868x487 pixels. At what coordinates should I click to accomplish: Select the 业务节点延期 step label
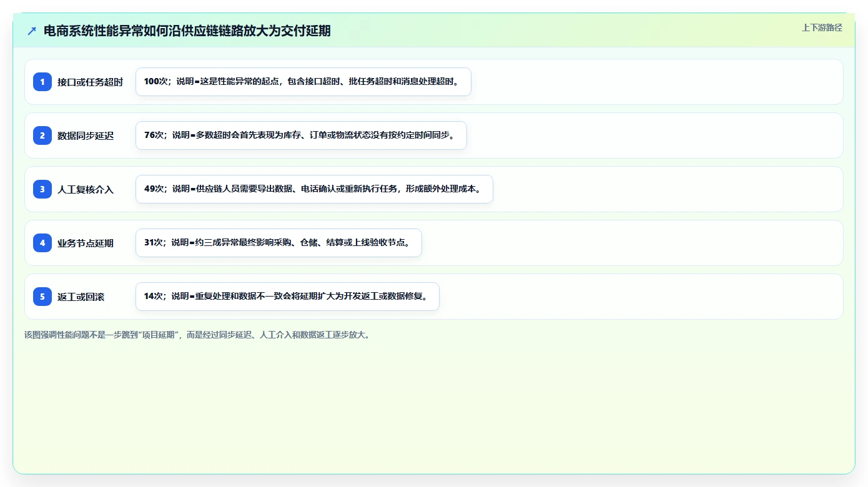[x=86, y=243]
